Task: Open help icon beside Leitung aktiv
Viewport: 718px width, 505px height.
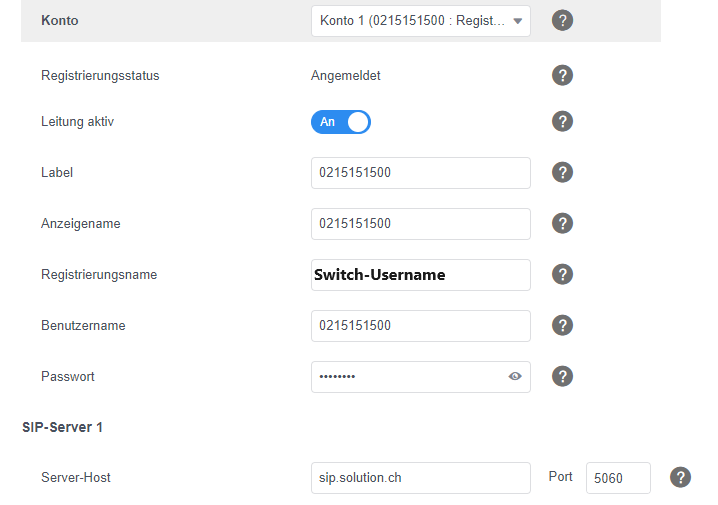Action: coord(562,121)
